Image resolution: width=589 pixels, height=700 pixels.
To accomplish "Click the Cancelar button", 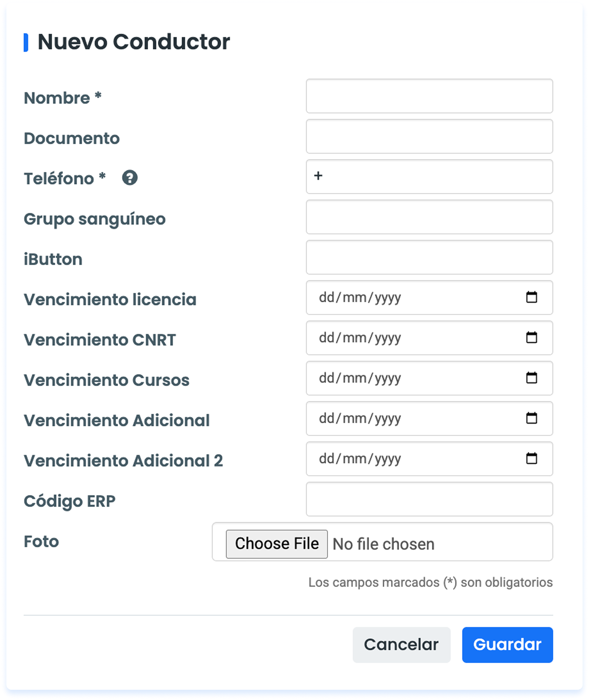I will [x=402, y=644].
